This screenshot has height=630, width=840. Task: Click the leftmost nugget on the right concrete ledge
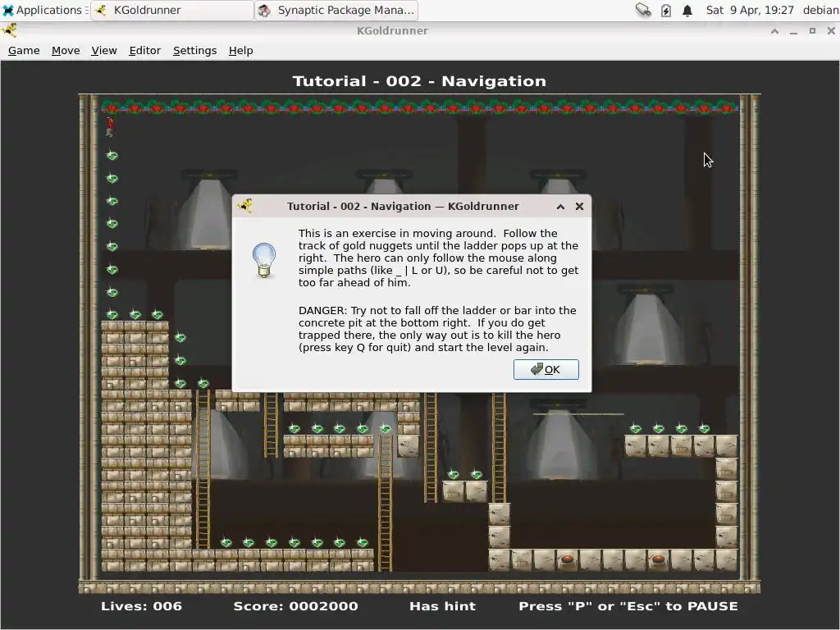[x=636, y=428]
